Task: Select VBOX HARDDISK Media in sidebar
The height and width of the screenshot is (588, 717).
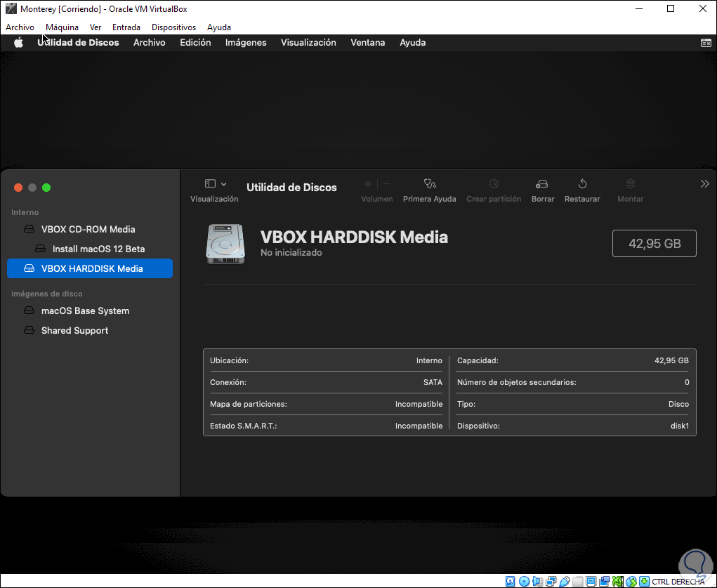Action: 90,268
